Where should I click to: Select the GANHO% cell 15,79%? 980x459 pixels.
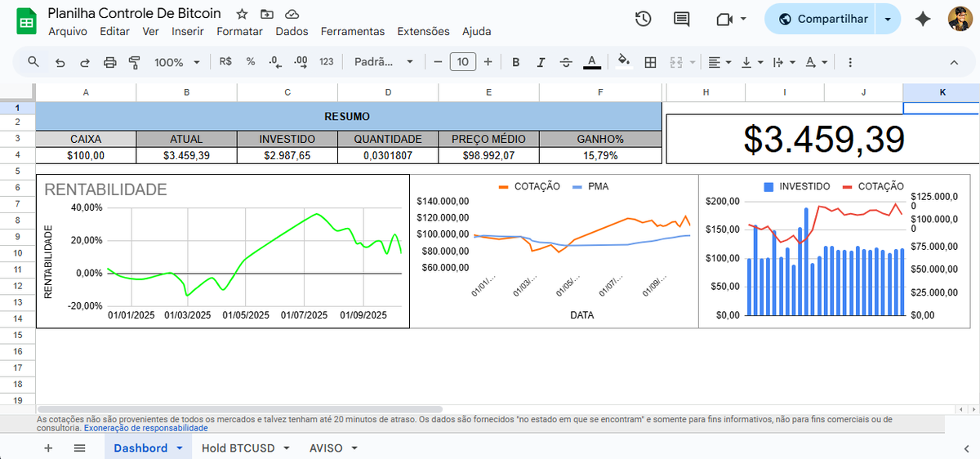600,155
